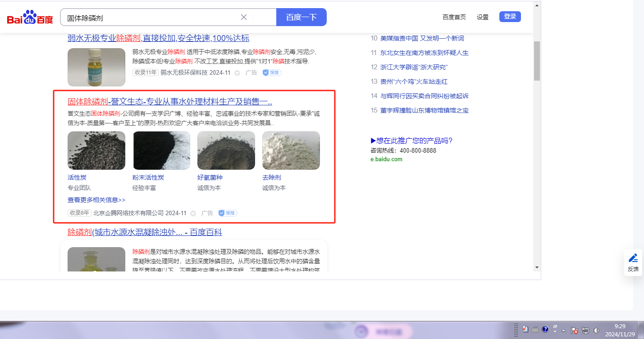Click the tray document with red checkmark icon
Screen dimensions: 644x339
525,329
